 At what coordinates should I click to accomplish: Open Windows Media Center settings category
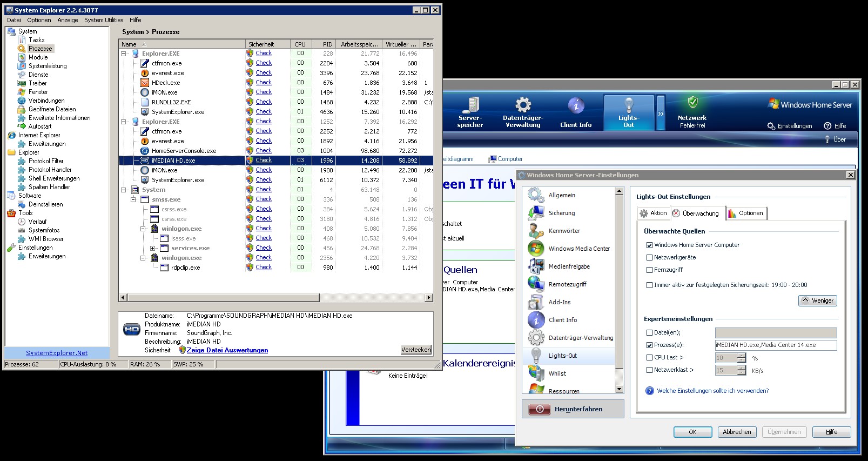click(579, 249)
